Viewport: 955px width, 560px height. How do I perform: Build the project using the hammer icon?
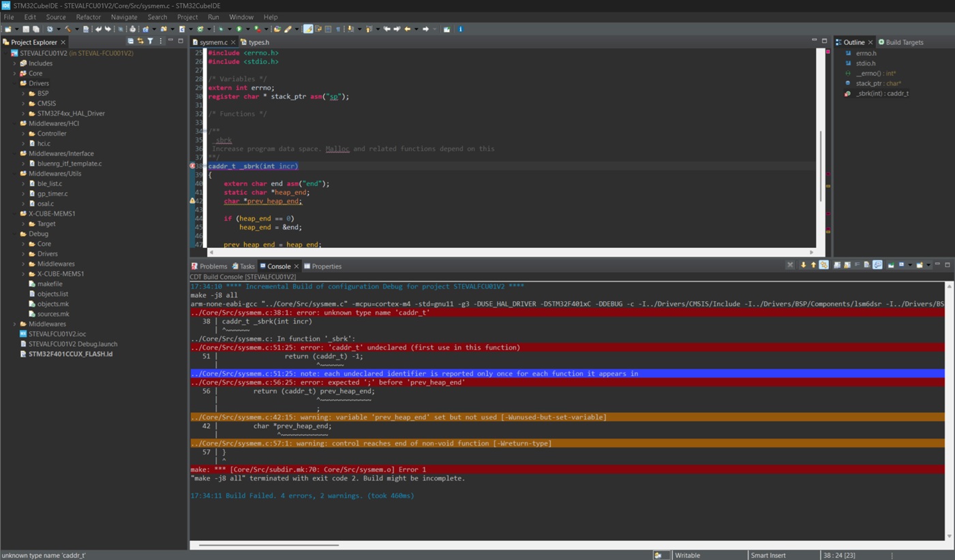(68, 29)
